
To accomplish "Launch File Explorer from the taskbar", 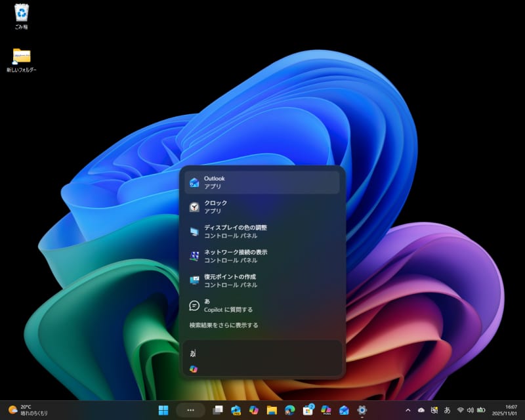I will (x=272, y=410).
